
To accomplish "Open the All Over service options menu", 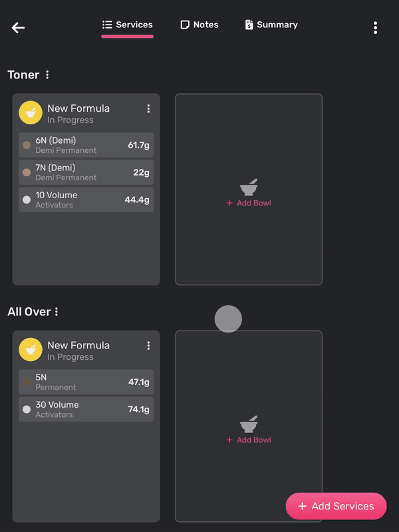I will pos(57,312).
